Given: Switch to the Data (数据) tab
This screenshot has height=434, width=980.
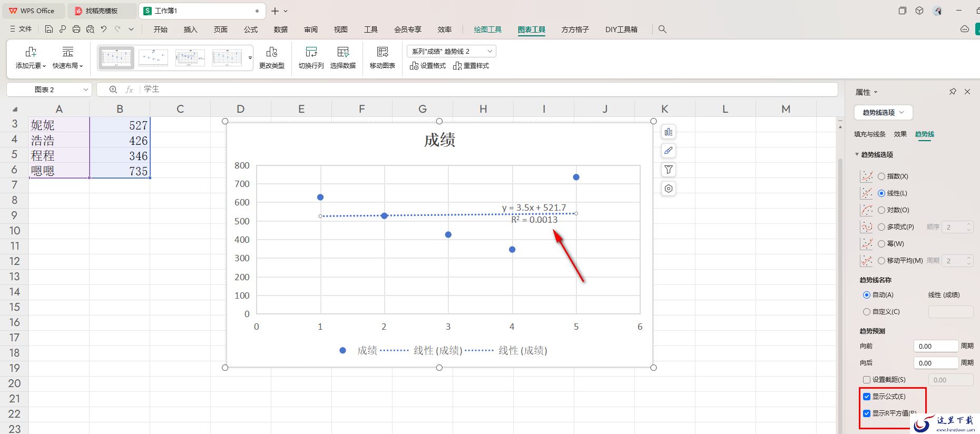Looking at the screenshot, I should (281, 29).
